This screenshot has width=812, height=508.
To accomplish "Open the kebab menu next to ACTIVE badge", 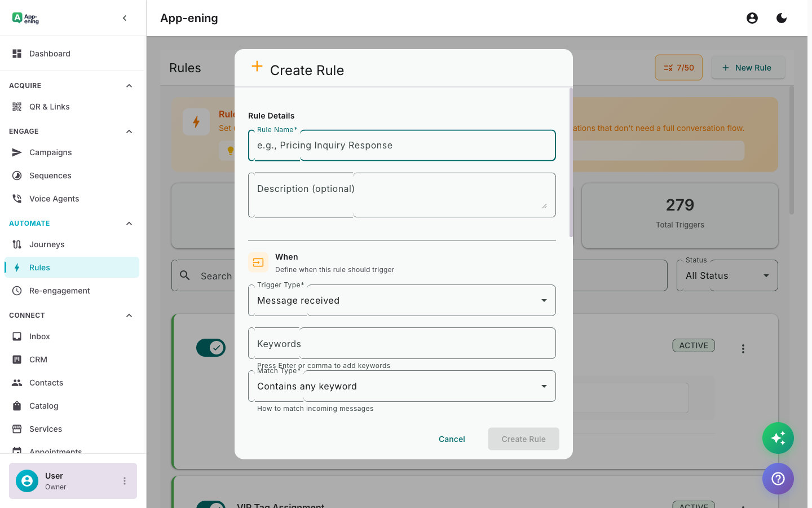I will tap(743, 348).
